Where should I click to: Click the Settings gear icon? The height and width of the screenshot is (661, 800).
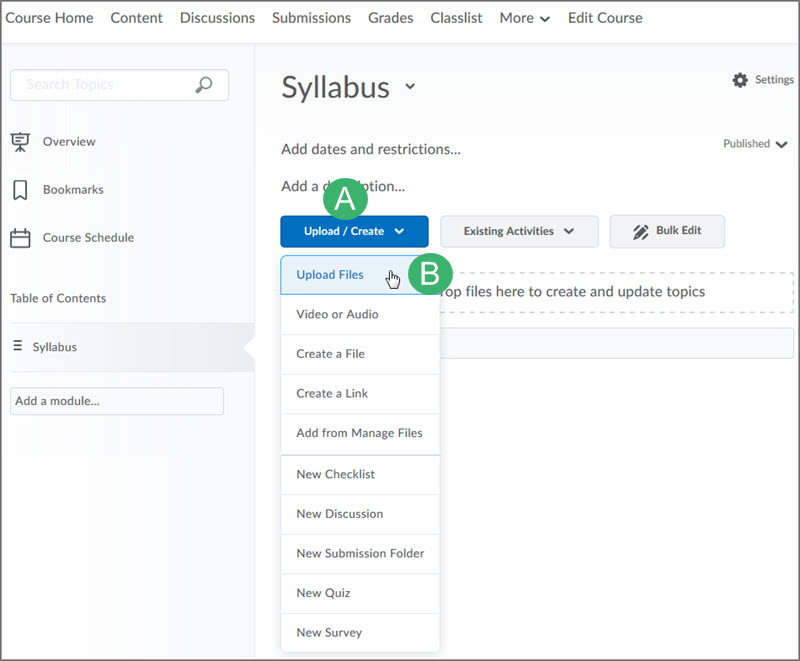tap(740, 80)
